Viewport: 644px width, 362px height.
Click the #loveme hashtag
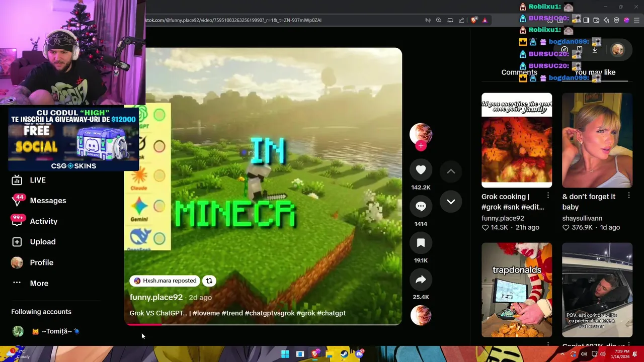tap(206, 313)
